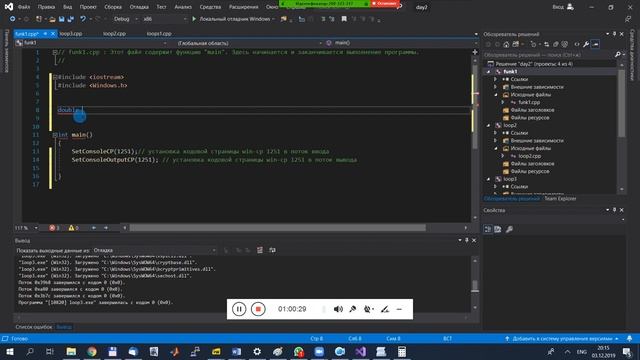Toggle auto-hide pin on Solution Explorer
The image size is (640, 360).
tap(614, 34)
